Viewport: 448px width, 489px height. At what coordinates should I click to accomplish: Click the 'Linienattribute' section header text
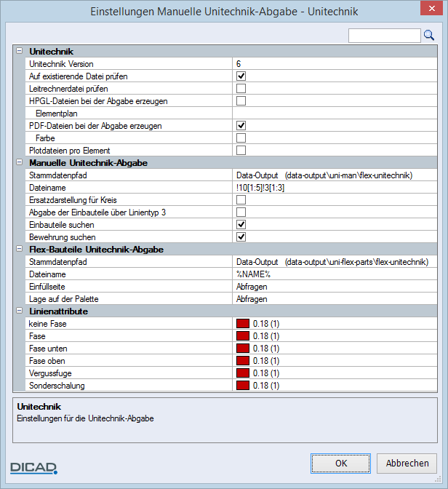59,311
